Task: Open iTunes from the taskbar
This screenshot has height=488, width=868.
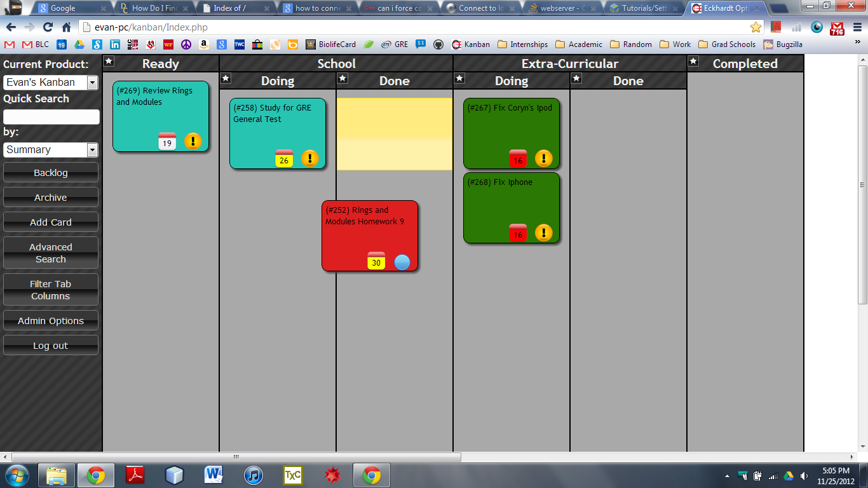Action: [254, 475]
